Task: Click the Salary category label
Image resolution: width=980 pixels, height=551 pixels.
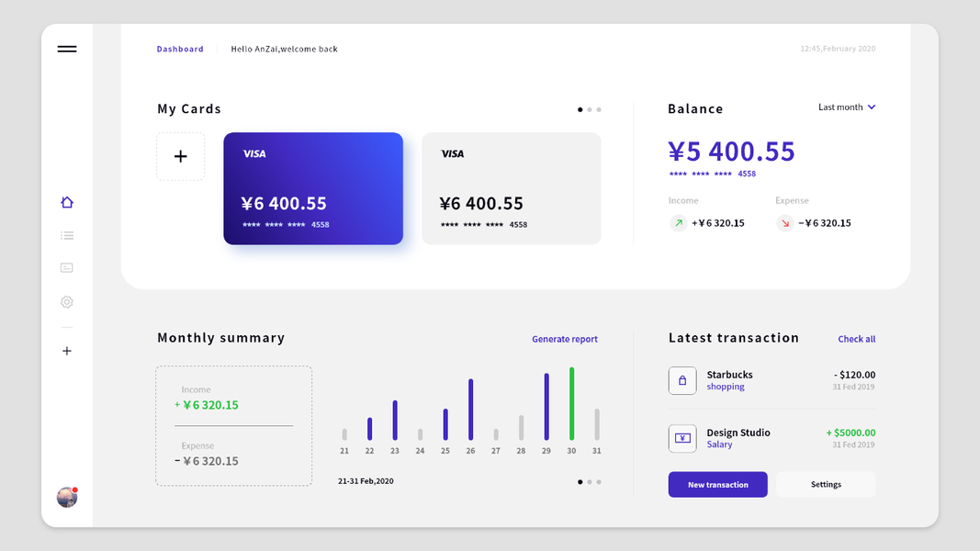Action: click(x=719, y=444)
